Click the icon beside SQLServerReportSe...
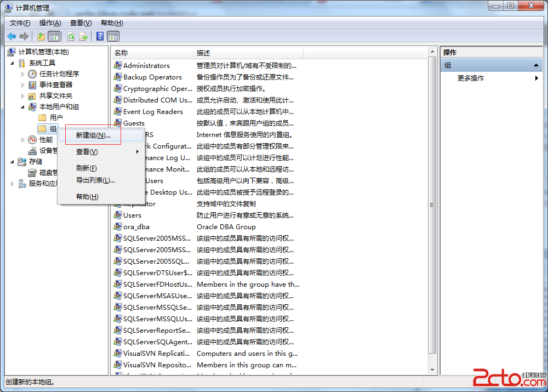Image resolution: width=548 pixels, height=392 pixels. [118, 330]
